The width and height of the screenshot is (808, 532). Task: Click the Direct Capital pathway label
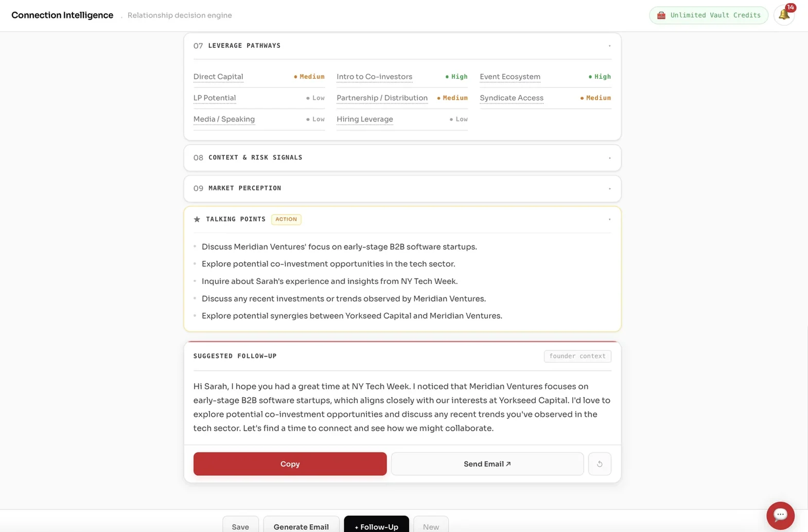pyautogui.click(x=218, y=77)
